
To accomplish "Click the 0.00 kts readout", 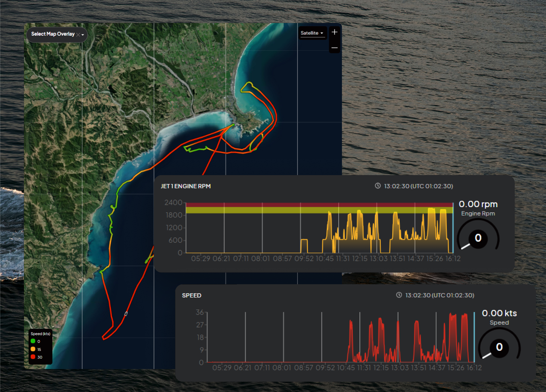I will (x=499, y=313).
